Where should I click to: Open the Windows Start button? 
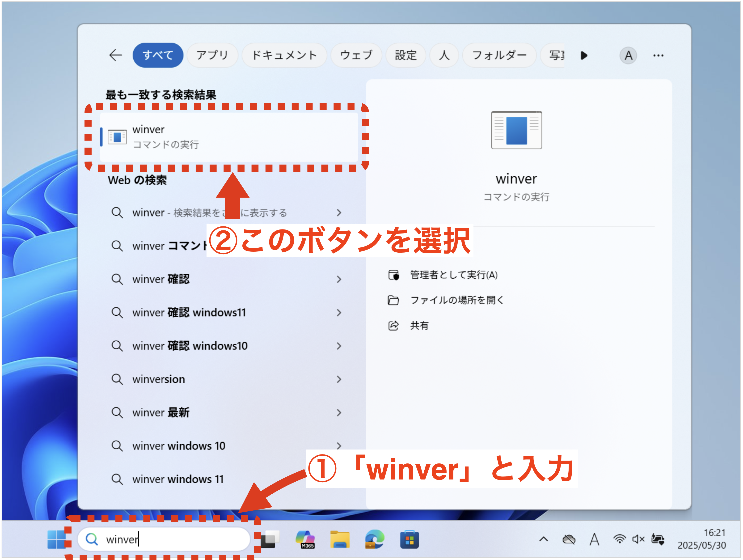tap(56, 539)
